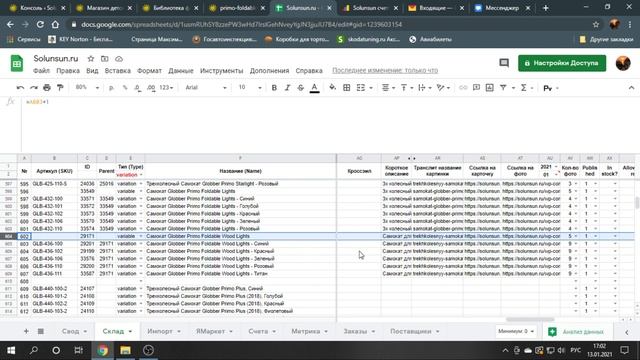Open the text rotation dropdown
Viewport: 640px width, 360px height.
coord(443,88)
